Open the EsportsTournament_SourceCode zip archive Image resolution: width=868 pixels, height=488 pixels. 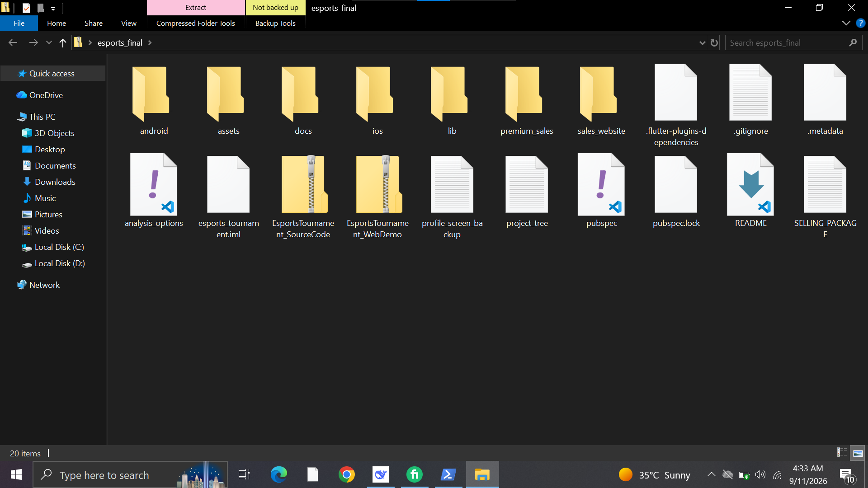[303, 197]
